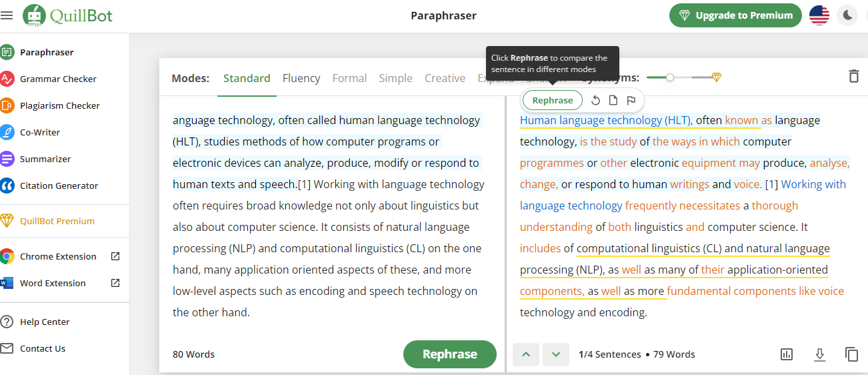The height and width of the screenshot is (375, 868).
Task: Open QuillBot Premium link
Action: point(57,221)
